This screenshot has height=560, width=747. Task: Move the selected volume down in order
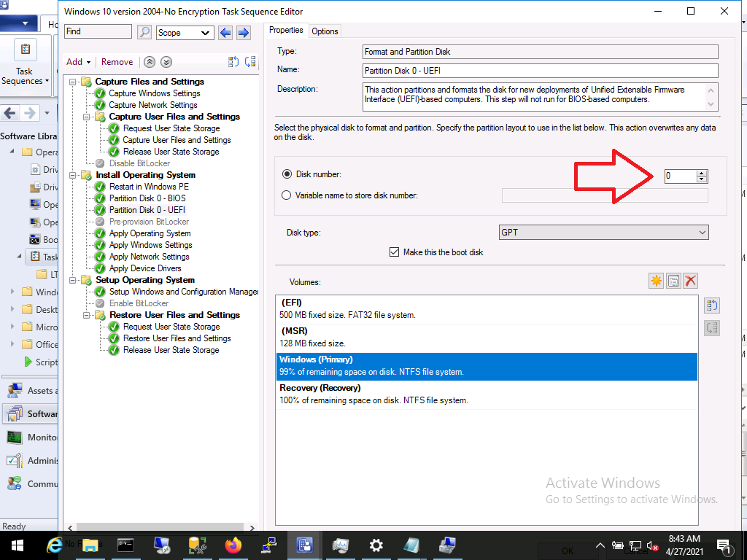(x=712, y=328)
